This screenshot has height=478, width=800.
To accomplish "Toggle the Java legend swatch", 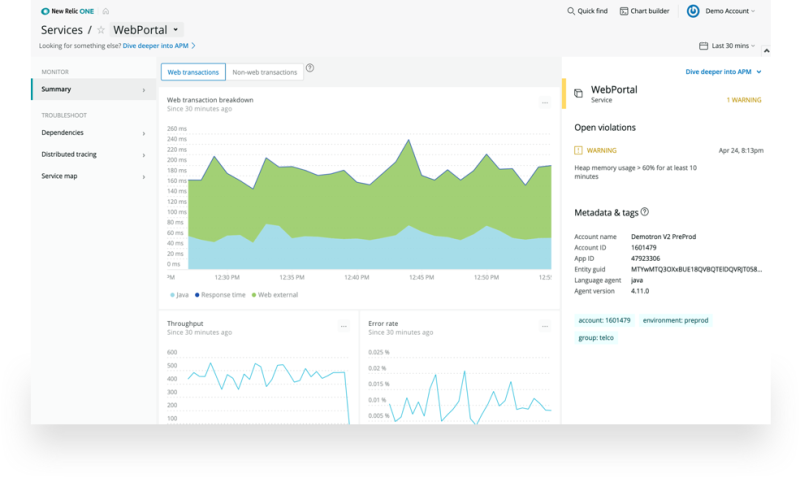I will pos(172,295).
